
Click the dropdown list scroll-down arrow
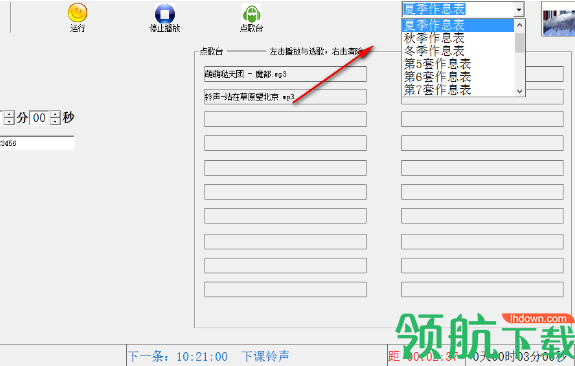click(519, 91)
